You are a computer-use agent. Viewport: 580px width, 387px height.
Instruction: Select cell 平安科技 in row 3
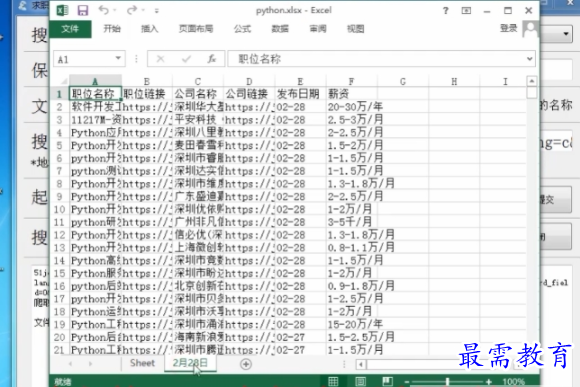click(198, 120)
